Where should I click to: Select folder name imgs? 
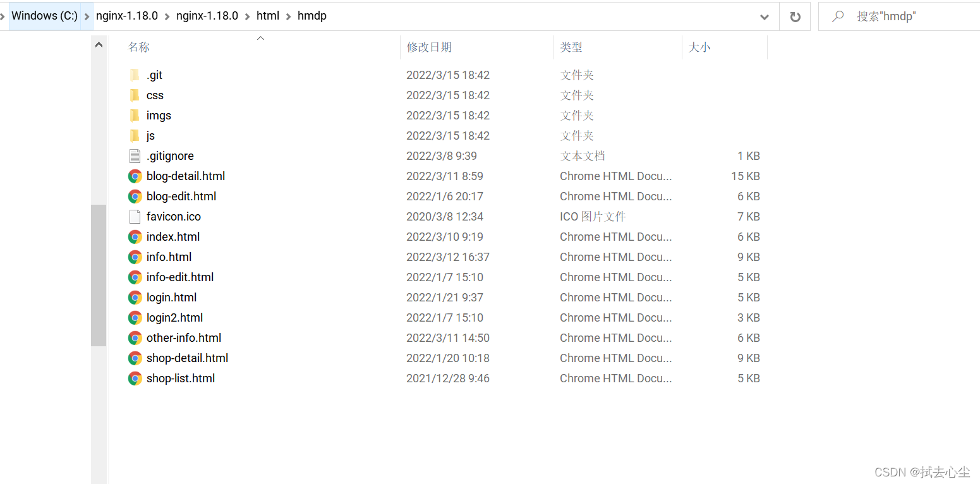(159, 116)
